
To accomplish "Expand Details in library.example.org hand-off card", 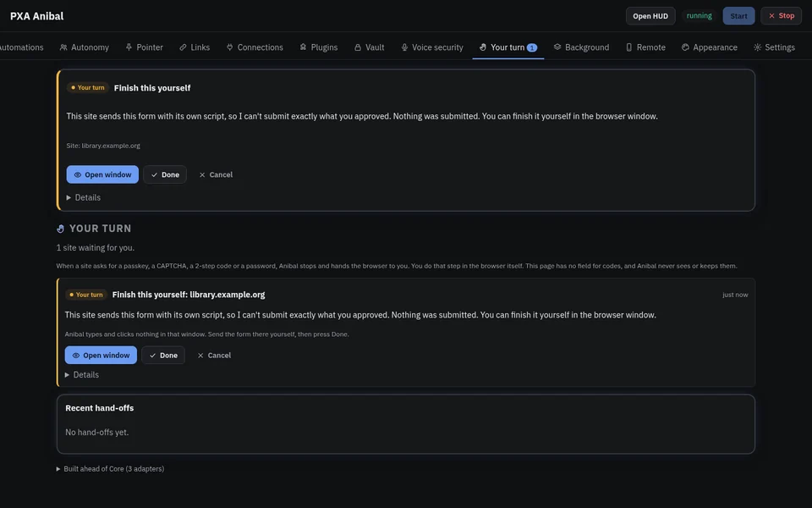I will 82,375.
